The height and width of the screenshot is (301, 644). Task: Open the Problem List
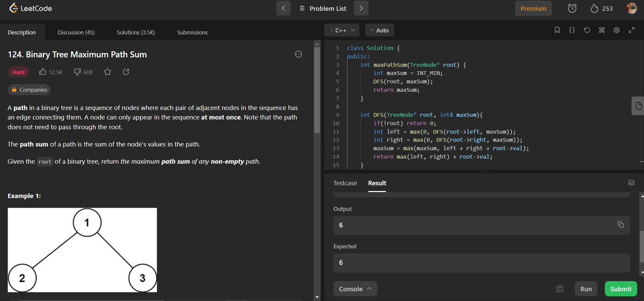(x=323, y=8)
